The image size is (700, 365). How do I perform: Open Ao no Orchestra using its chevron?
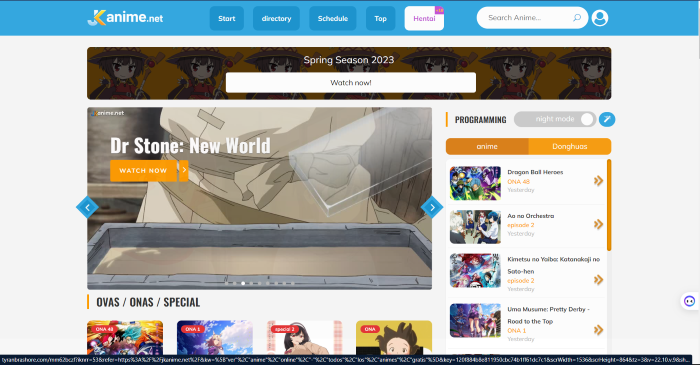(x=598, y=224)
